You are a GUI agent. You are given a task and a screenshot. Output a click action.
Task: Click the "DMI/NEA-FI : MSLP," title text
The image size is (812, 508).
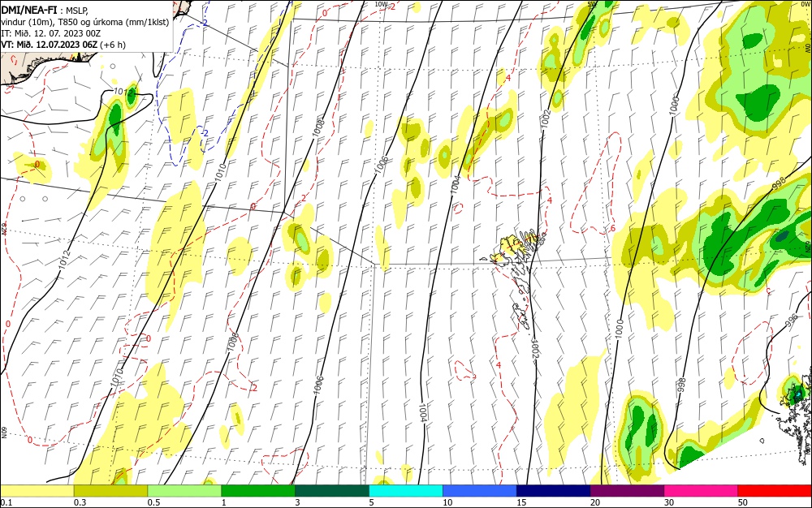(45, 9)
